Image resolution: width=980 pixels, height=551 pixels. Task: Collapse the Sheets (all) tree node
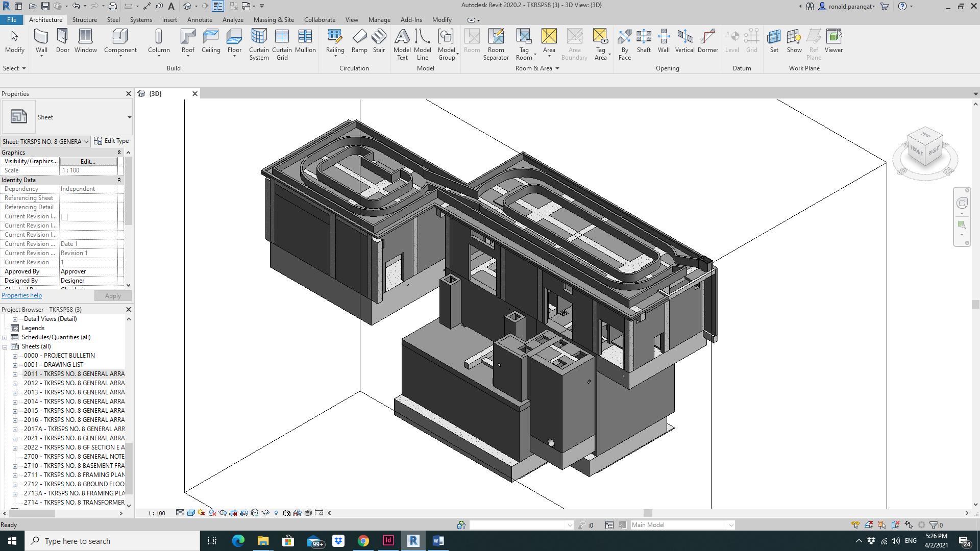pos(5,346)
